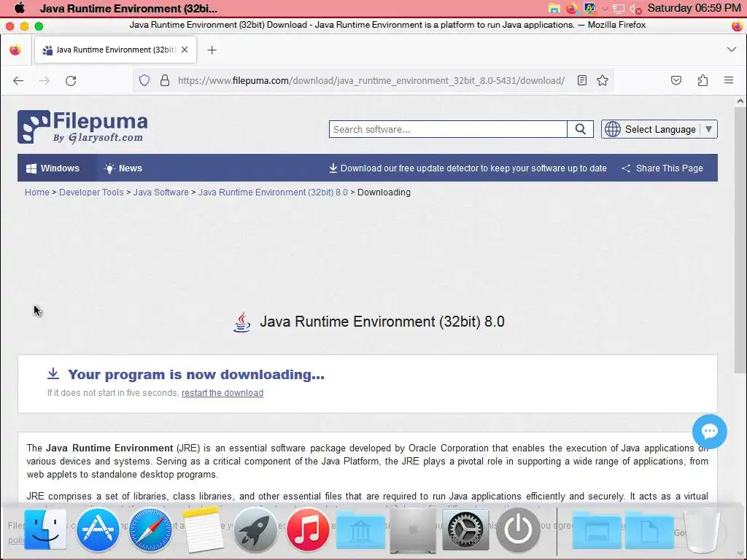Viewport: 747px width, 560px height.
Task: Click the scrollbar up arrow
Action: 740,101
